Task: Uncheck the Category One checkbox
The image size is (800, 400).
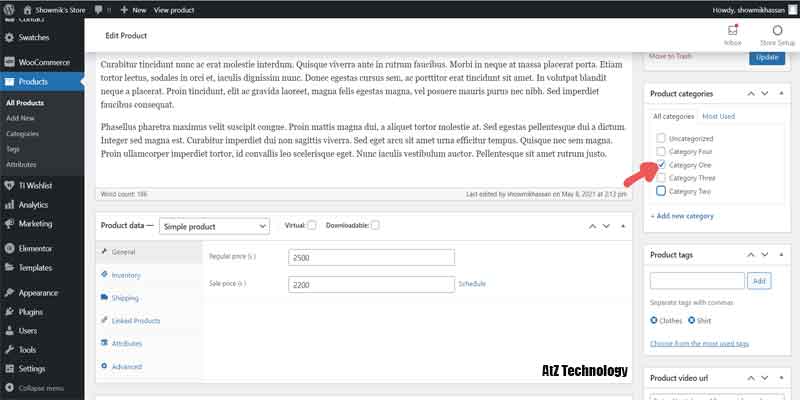Action: point(661,164)
